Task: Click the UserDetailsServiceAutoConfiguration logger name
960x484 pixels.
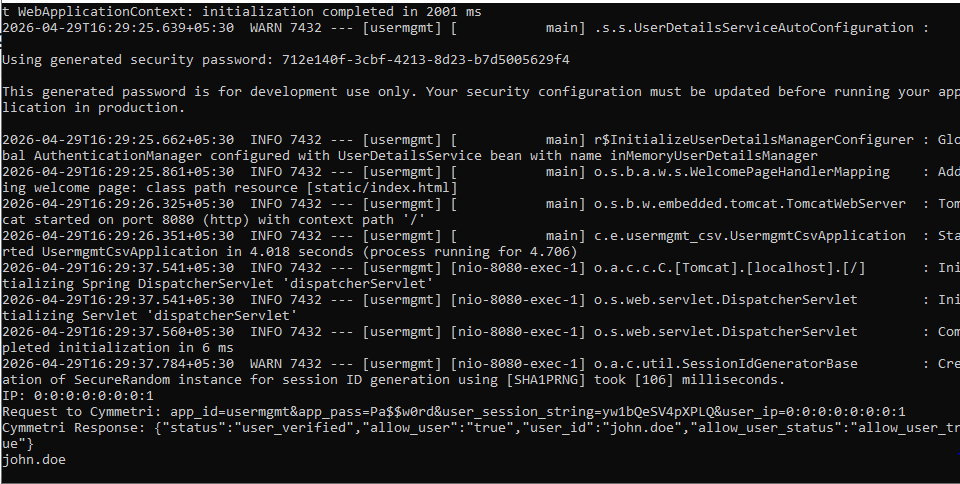Action: click(754, 28)
